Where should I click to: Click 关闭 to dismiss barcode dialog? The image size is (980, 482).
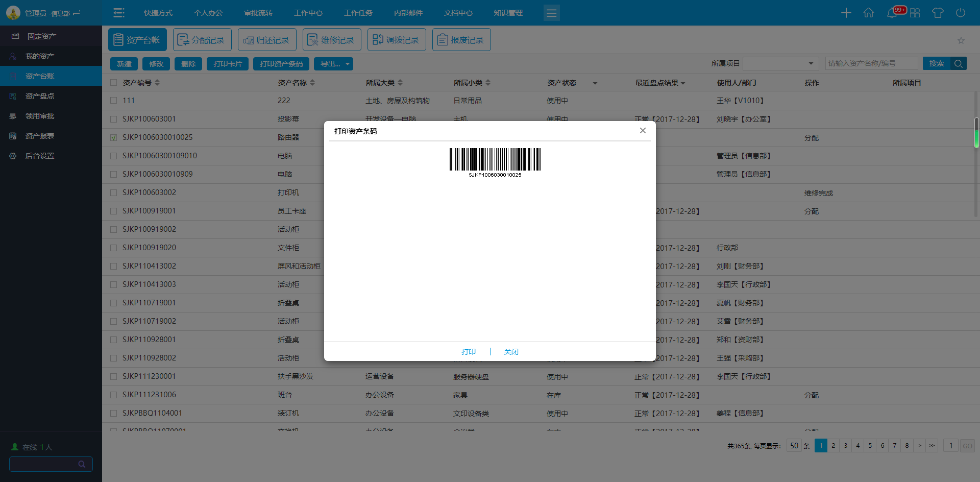pyautogui.click(x=511, y=352)
